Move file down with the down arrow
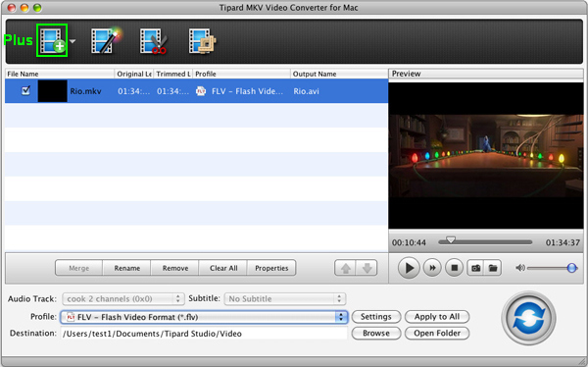The width and height of the screenshot is (588, 367). click(367, 268)
